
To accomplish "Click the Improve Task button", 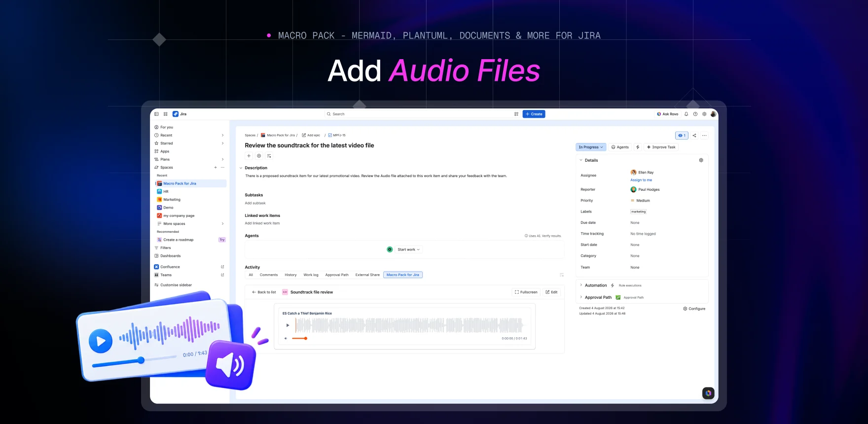I will [x=661, y=147].
